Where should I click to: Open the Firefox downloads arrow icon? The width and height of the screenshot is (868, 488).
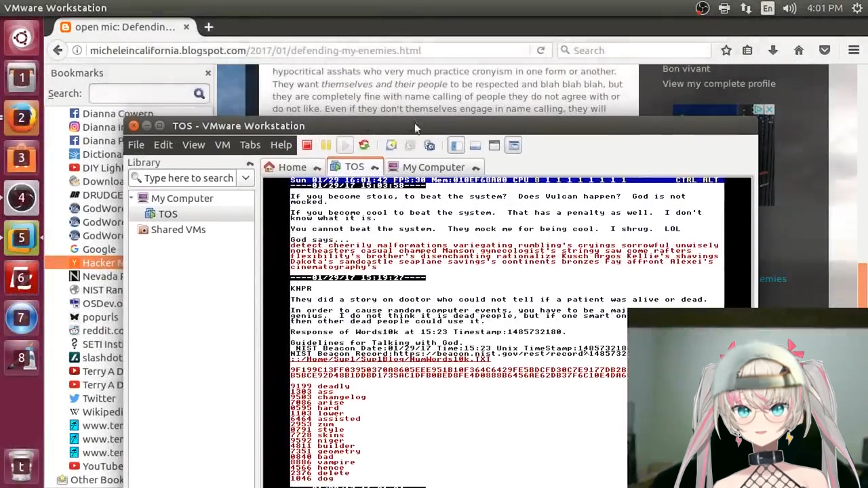(x=773, y=50)
